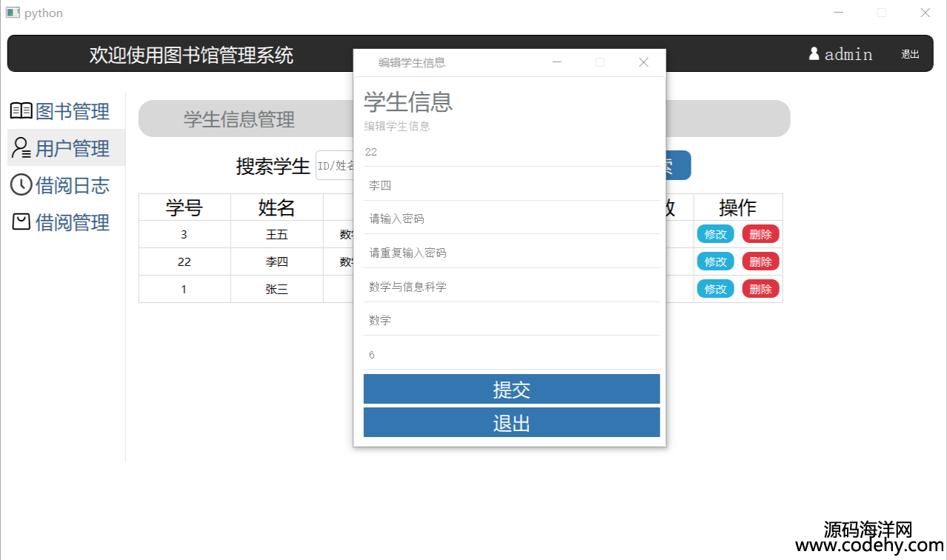Click 删除 for student 王五

[760, 234]
